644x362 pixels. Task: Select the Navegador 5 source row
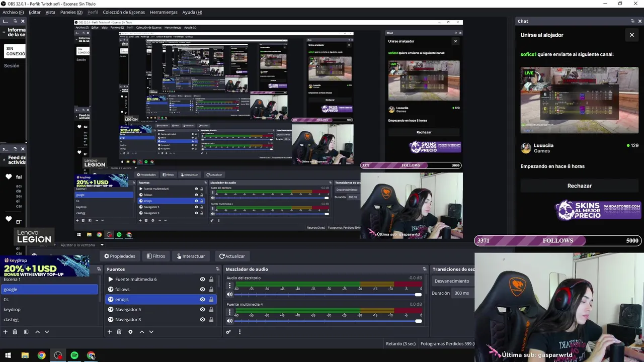pos(160,310)
